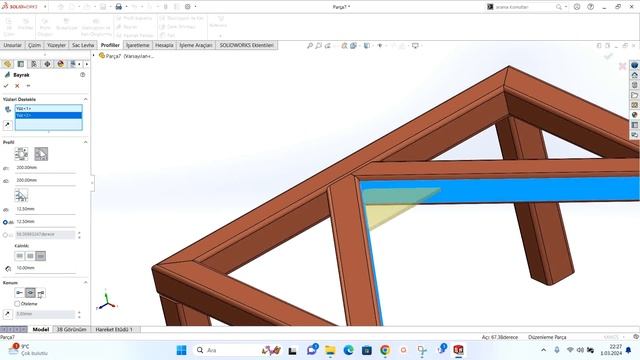Open the 3B Görünüm bottom tab

[71, 329]
